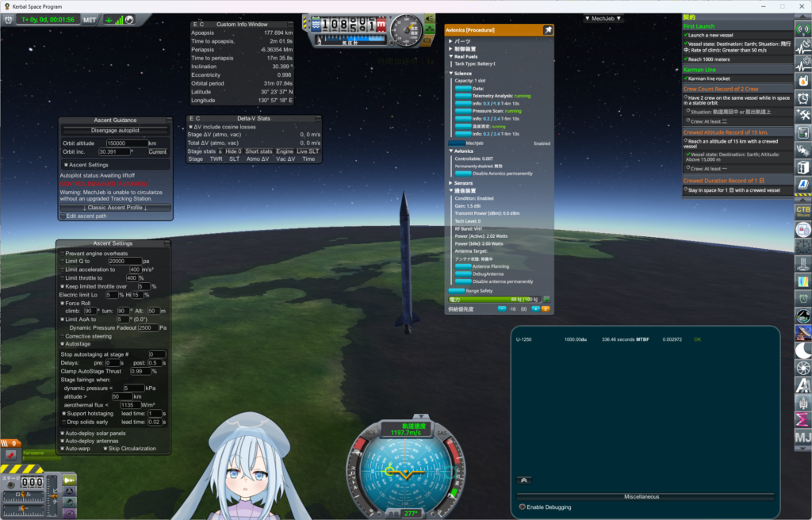Open the fuel tank flame toolbar icon

[x=802, y=80]
